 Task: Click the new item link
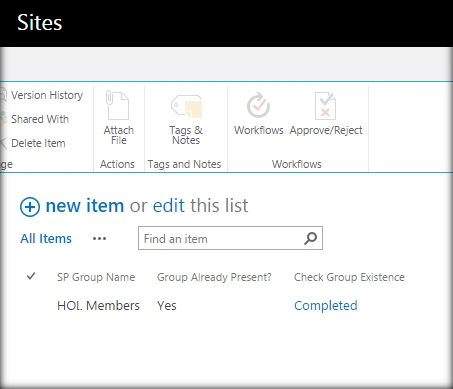[85, 205]
